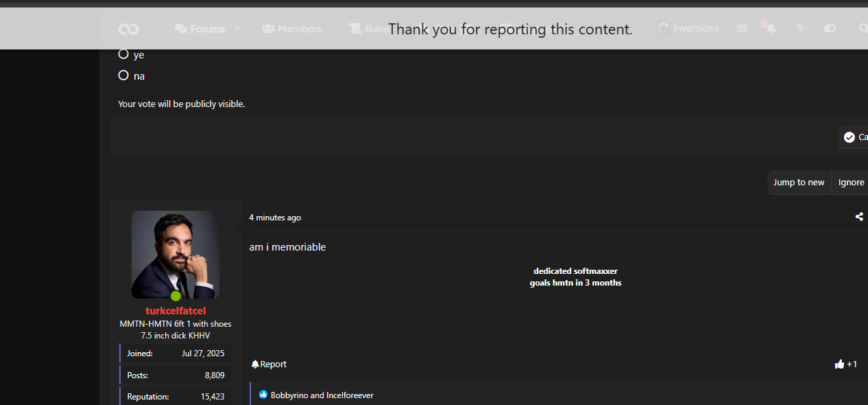The height and width of the screenshot is (405, 868).
Task: Click the post text 'am i memoriable'
Action: click(x=287, y=247)
